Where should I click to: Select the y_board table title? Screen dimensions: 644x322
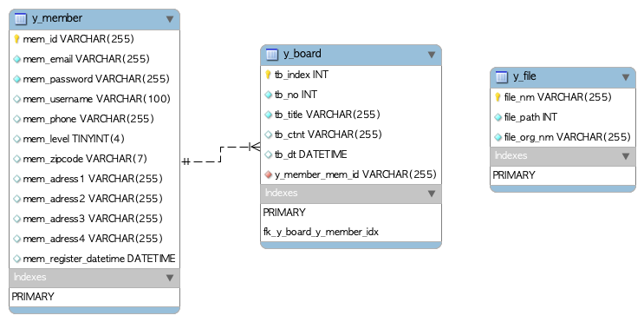(302, 55)
